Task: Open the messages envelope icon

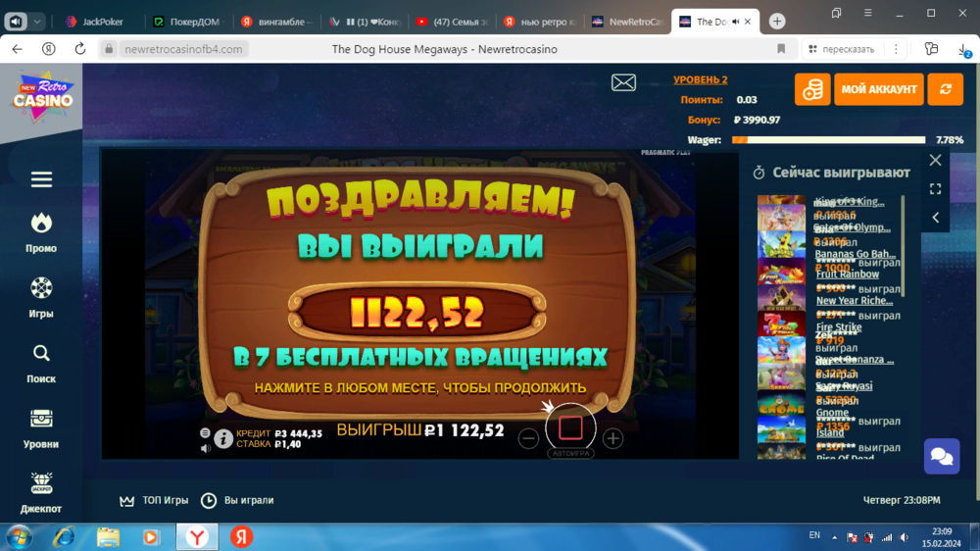Action: pos(623,83)
